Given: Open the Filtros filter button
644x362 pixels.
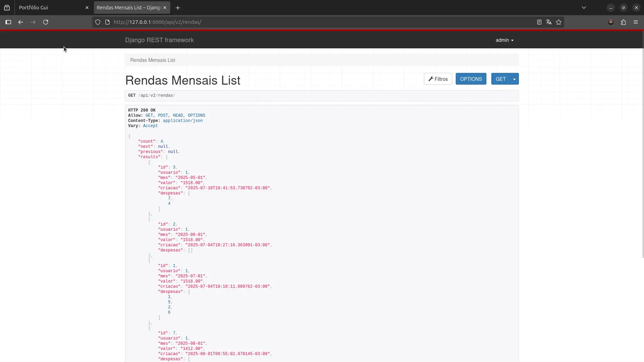Looking at the screenshot, I should 438,79.
